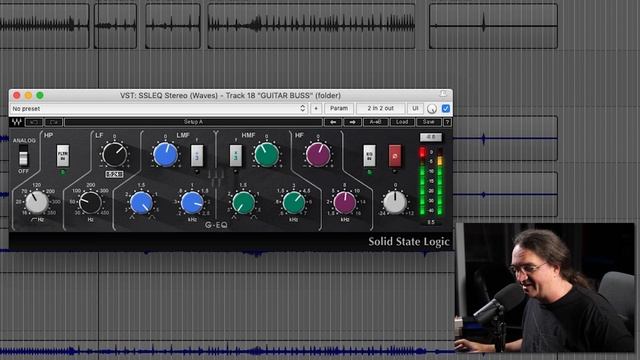The width and height of the screenshot is (640, 360).
Task: Click the webcam video overlay
Action: [x=545, y=287]
